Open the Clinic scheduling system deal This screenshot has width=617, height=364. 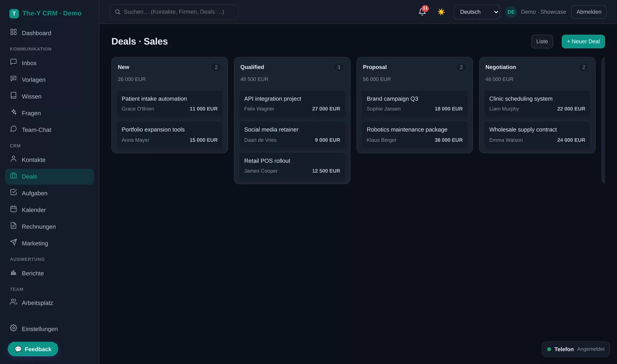click(537, 104)
